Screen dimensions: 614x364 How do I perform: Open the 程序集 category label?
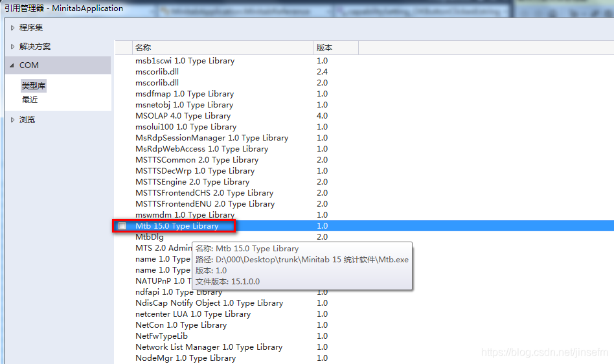[x=31, y=28]
